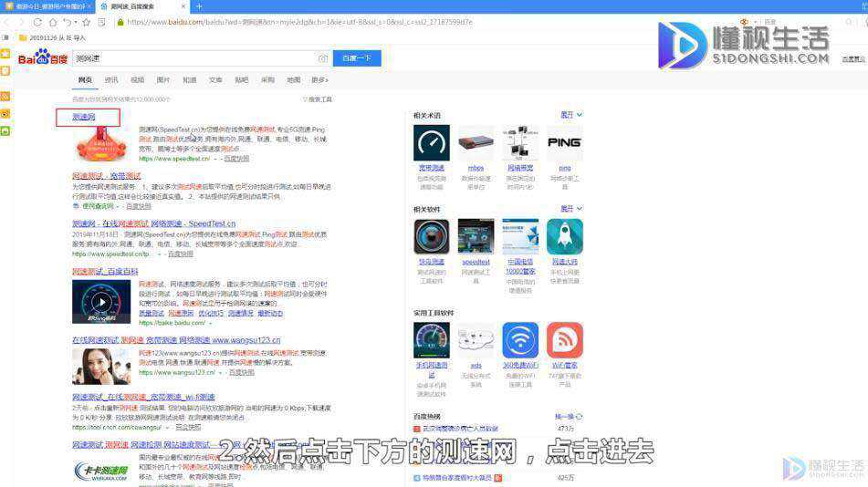Viewport: 868px width, 487px height.
Task: Bookmark this page with the star icon
Action: coord(87,22)
